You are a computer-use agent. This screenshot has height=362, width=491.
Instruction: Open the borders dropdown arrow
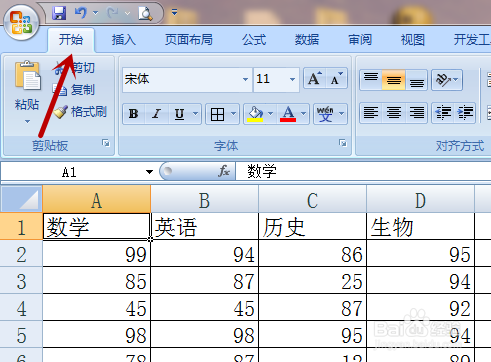click(x=234, y=114)
